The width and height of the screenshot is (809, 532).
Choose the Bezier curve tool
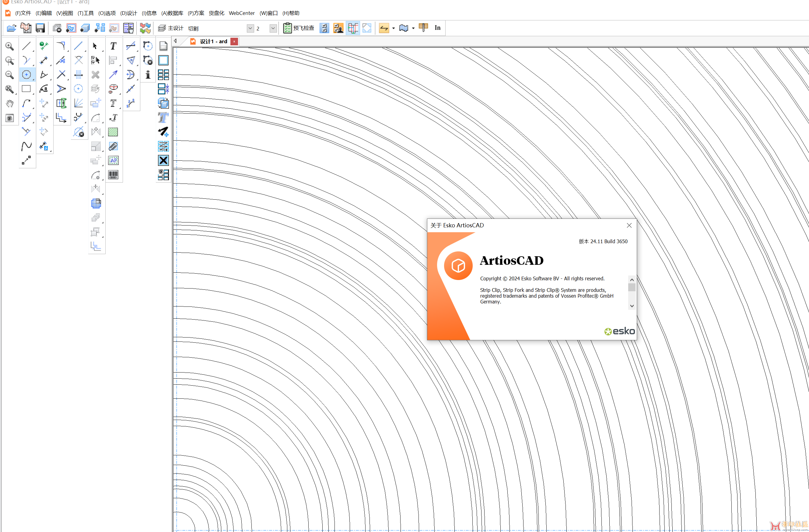pyautogui.click(x=26, y=146)
